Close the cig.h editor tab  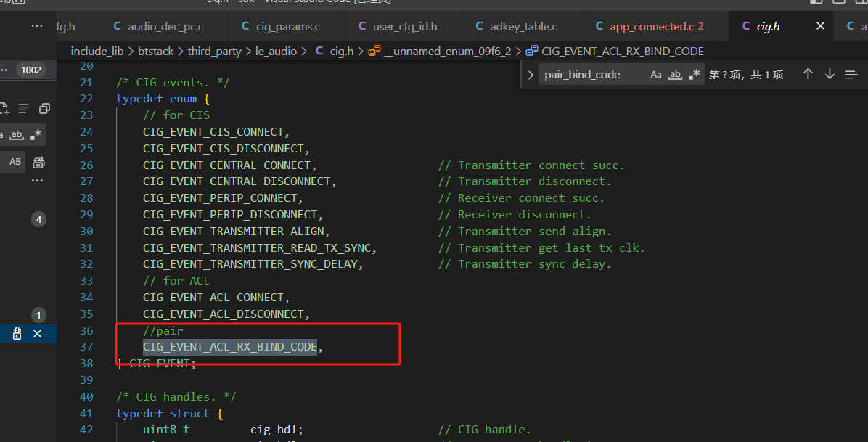click(820, 26)
